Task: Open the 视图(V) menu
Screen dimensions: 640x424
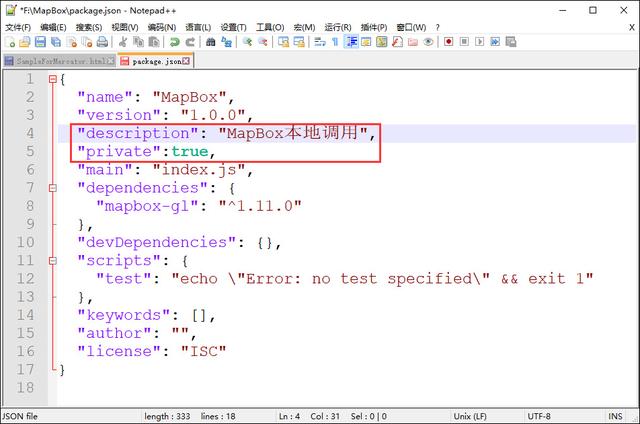Action: click(124, 27)
